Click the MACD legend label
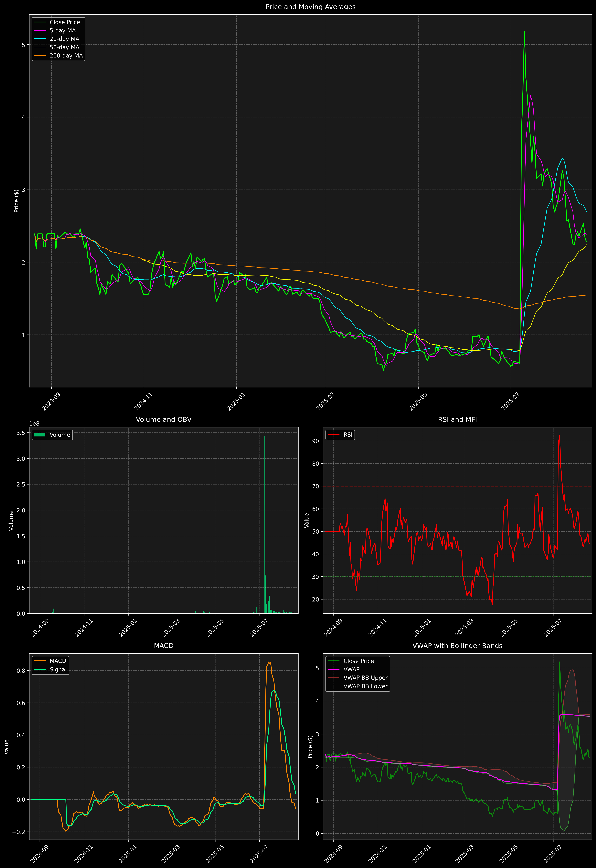Viewport: 596px width, 868px height. [x=58, y=661]
